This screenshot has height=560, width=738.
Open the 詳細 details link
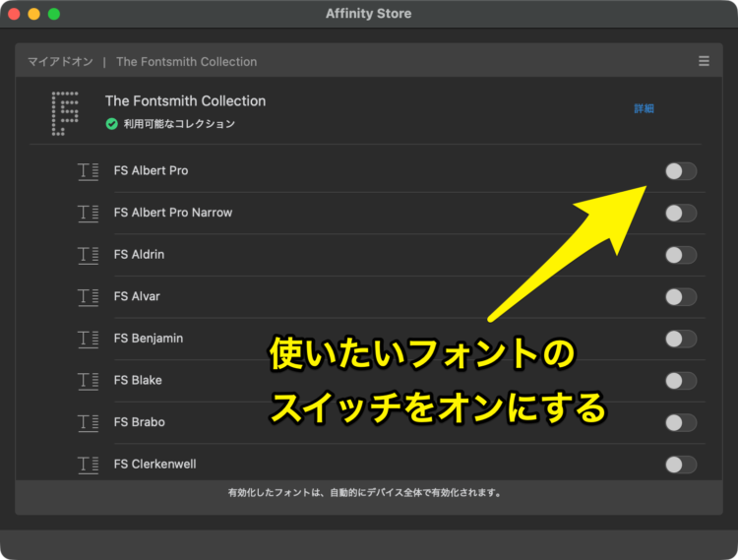tap(644, 108)
